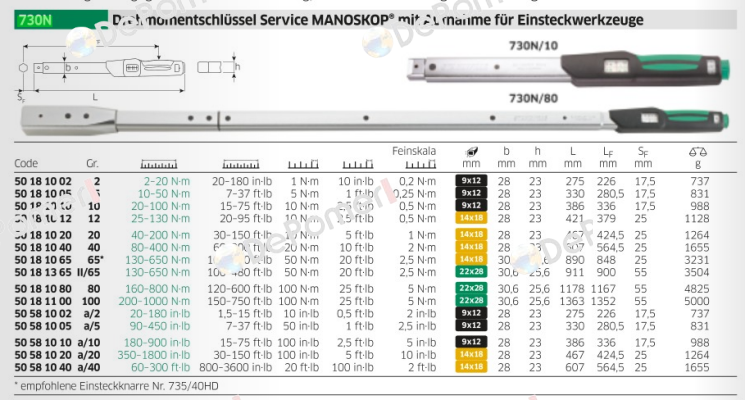Image resolution: width=745 pixels, height=400 pixels.
Task: Click the weight value 3504
Action: click(697, 272)
